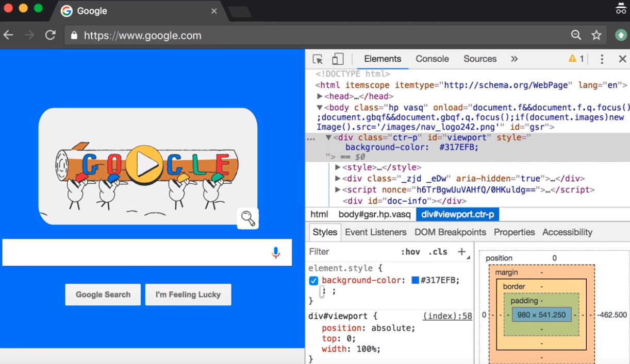
Task: Select the DOCTYPE html line
Action: 353,74
